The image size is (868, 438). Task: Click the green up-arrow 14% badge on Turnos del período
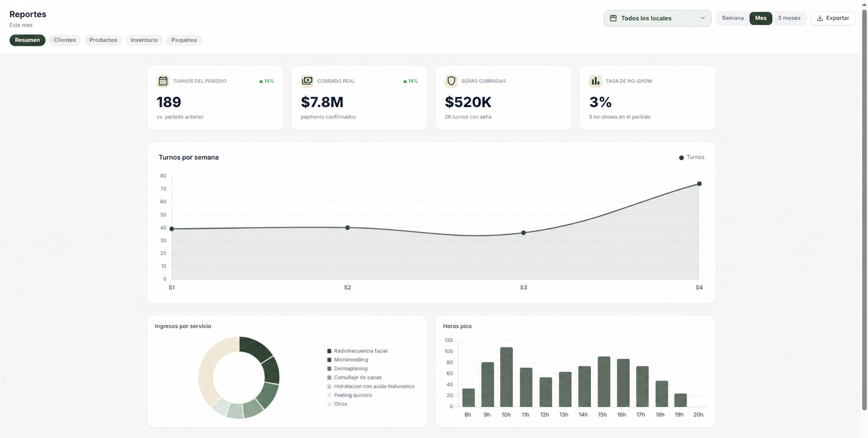point(267,81)
